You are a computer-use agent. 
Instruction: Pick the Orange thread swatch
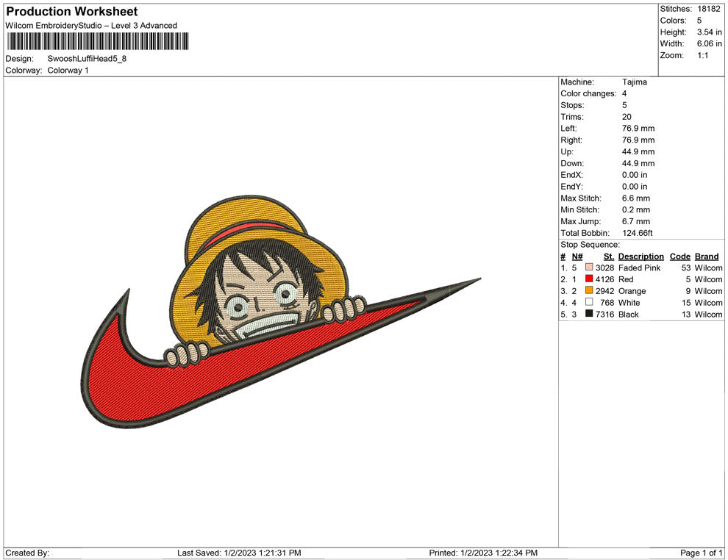tap(589, 292)
